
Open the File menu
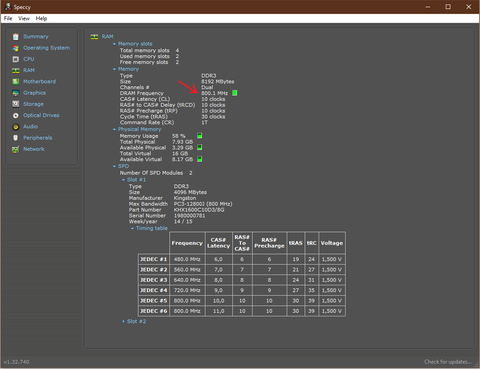point(8,18)
